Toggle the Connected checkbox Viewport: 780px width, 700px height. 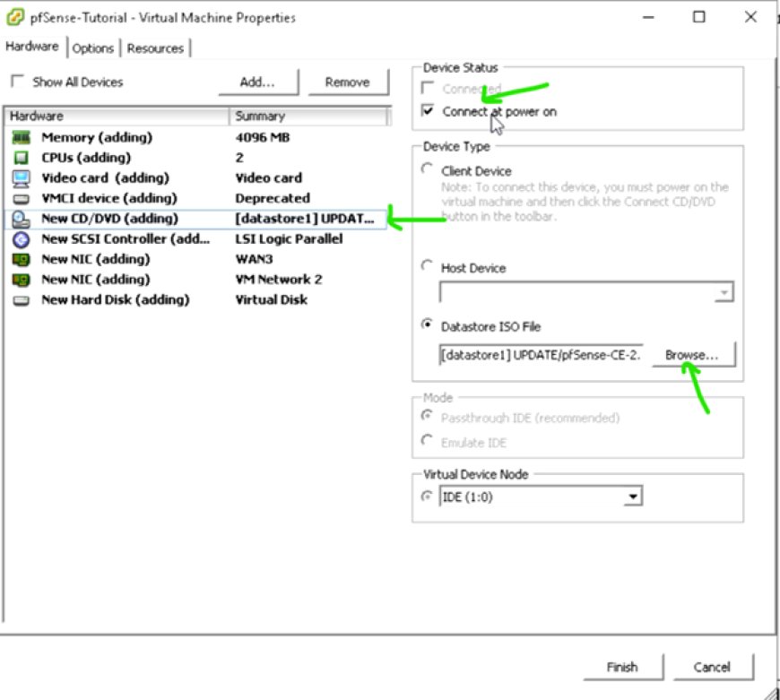[428, 88]
